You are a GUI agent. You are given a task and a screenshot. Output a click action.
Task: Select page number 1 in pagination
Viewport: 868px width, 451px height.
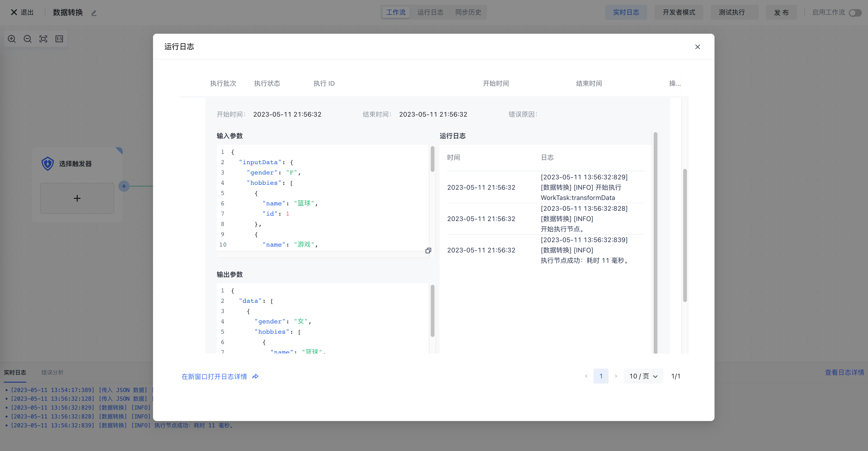601,376
